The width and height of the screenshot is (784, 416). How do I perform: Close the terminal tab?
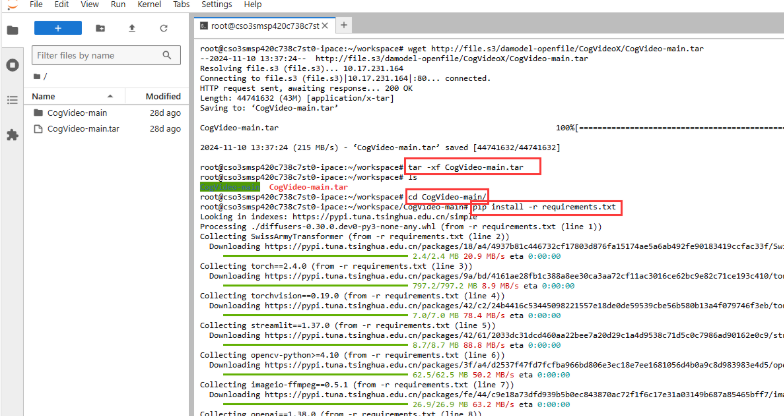[325, 26]
